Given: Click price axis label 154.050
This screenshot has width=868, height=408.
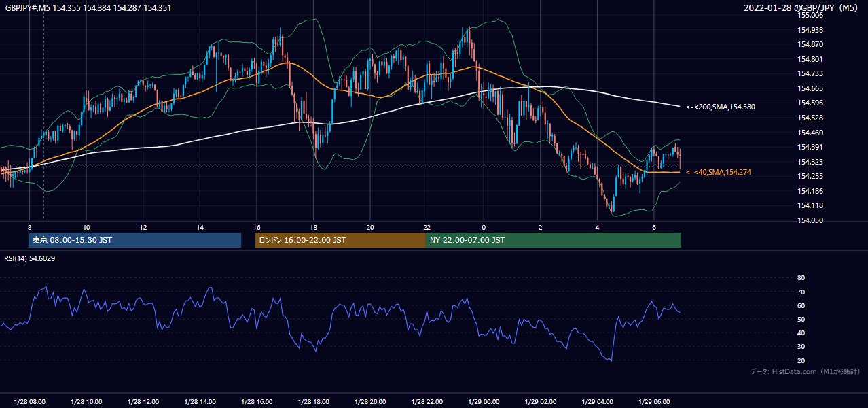Looking at the screenshot, I should pos(810,220).
